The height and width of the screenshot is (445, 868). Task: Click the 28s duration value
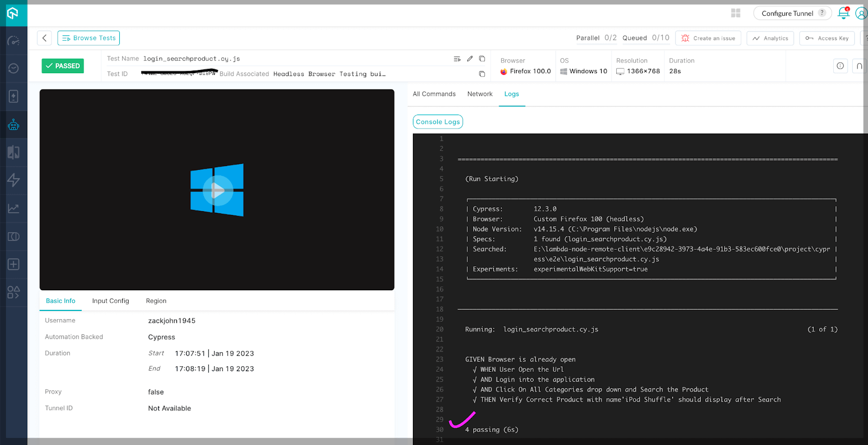(x=675, y=71)
